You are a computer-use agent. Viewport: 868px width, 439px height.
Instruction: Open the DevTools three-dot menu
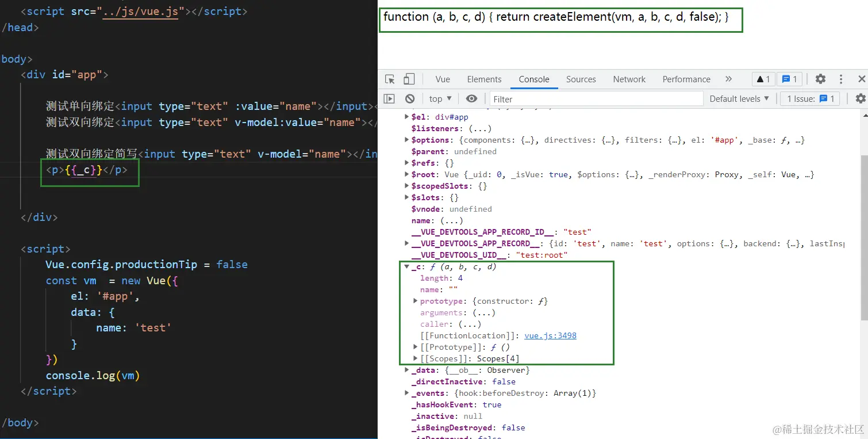[841, 79]
